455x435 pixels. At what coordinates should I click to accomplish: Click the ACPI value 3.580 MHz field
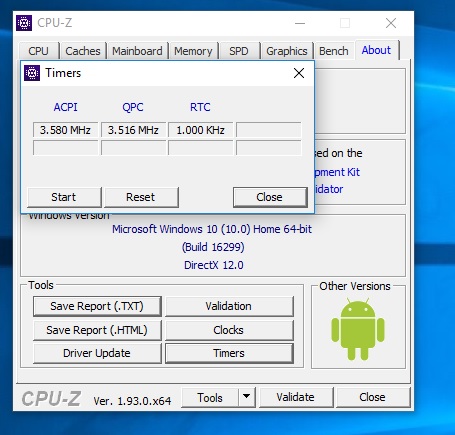65,130
